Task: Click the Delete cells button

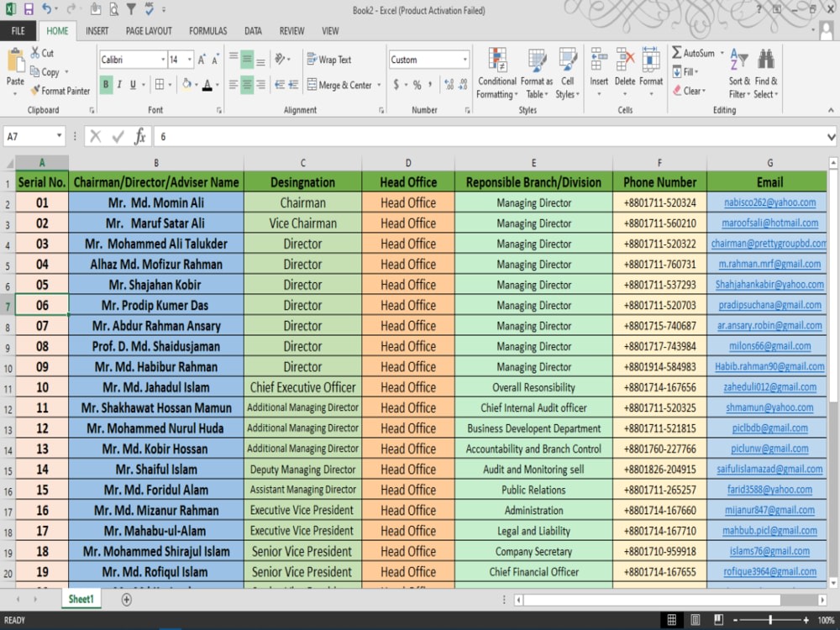Action: click(x=625, y=73)
